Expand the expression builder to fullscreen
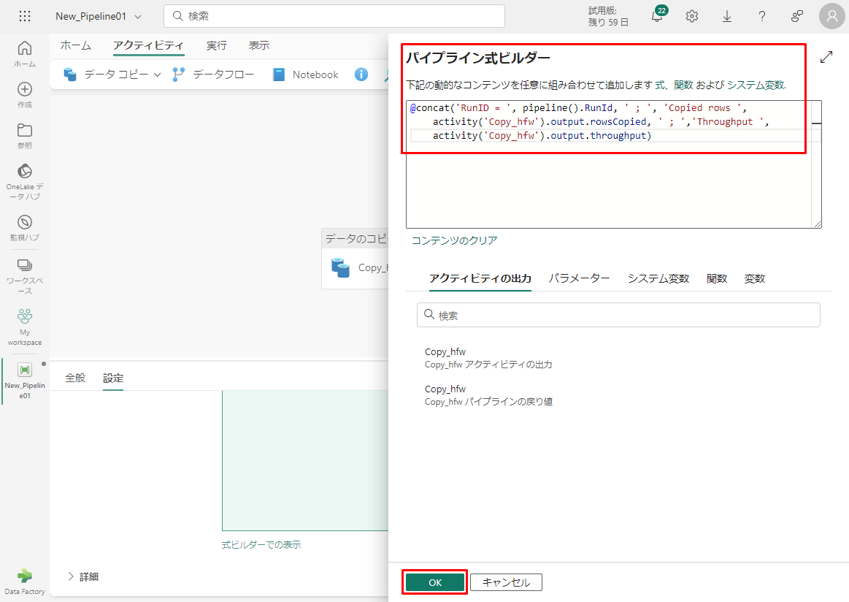Screen dimensions: 849x602 click(826, 58)
